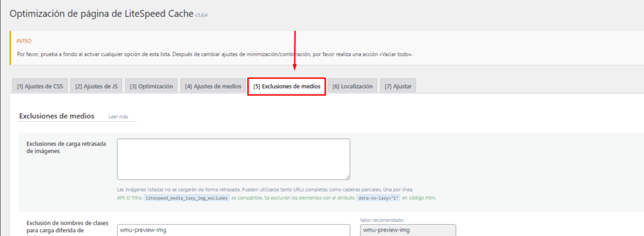Screen dimensions: 644x236
Task: Click the recommended value box wmu-preview-img
Action: 408,230
